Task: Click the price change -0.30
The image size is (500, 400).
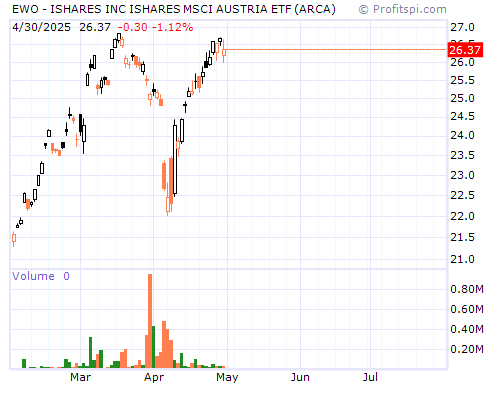Action: point(133,27)
